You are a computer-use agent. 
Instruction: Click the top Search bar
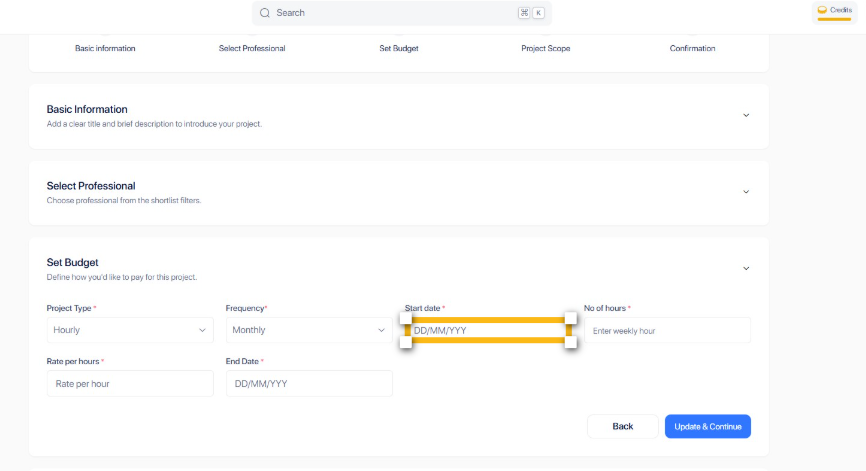[x=400, y=13]
